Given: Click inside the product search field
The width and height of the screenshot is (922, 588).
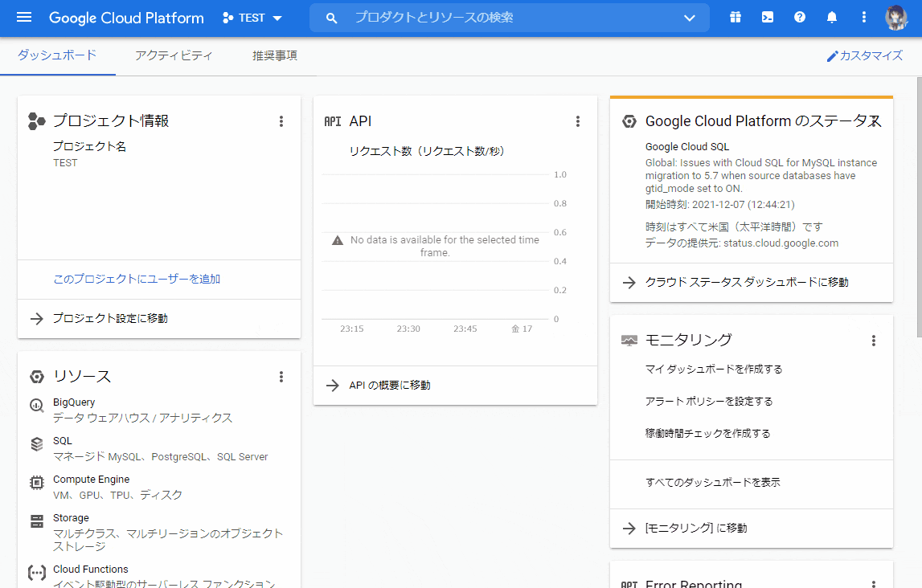Looking at the screenshot, I should click(x=482, y=17).
